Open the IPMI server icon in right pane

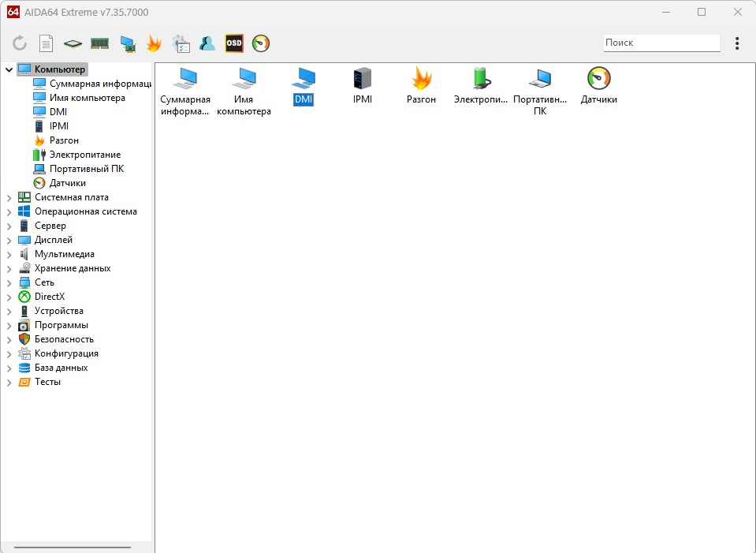[x=363, y=86]
